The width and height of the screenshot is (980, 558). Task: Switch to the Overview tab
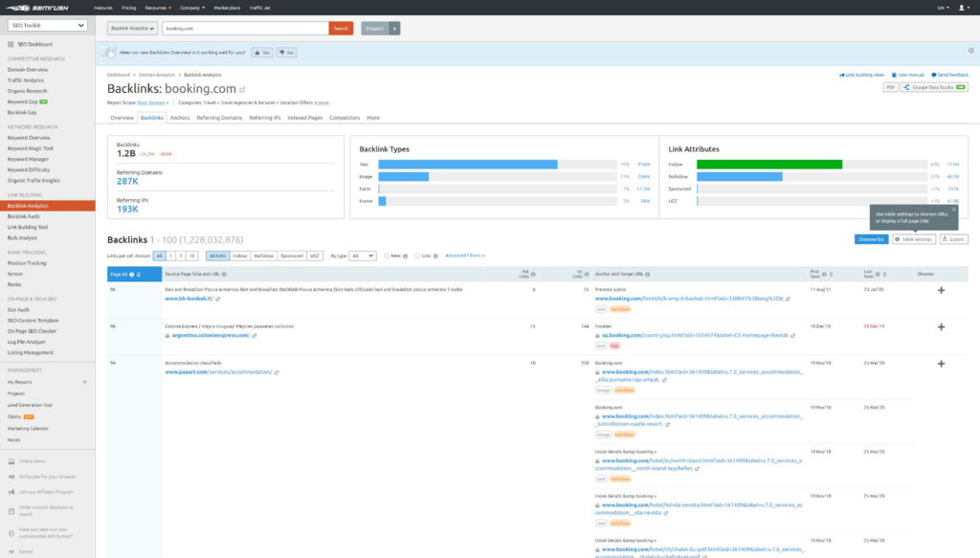122,118
